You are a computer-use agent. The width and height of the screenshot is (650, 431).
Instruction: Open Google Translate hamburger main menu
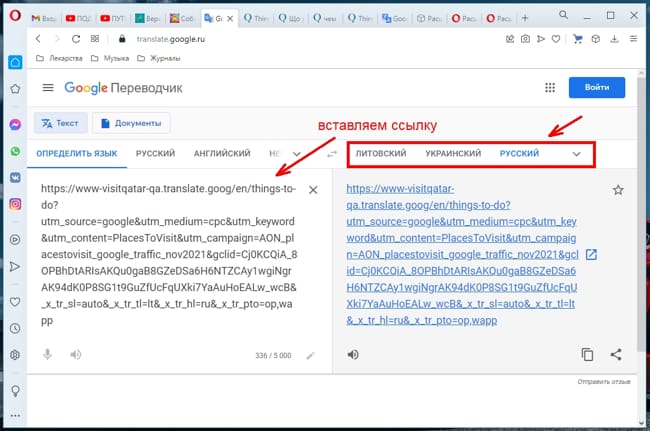tap(48, 88)
